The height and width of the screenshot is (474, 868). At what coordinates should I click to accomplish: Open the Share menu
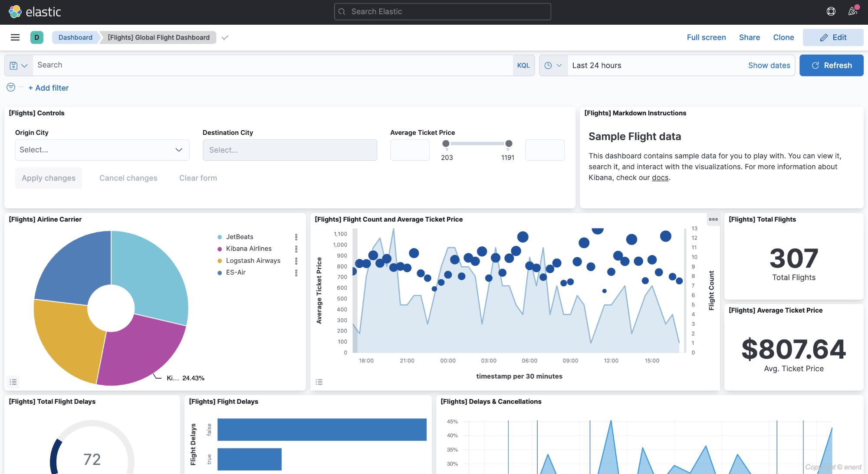[750, 37]
